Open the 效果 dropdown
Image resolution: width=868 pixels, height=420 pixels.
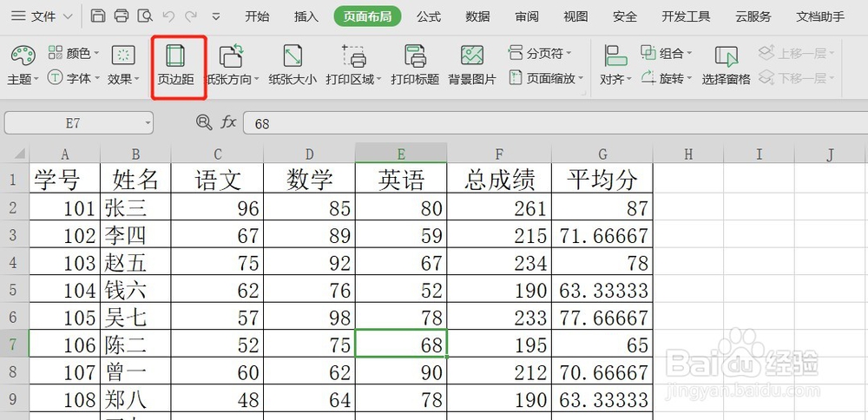coord(123,66)
